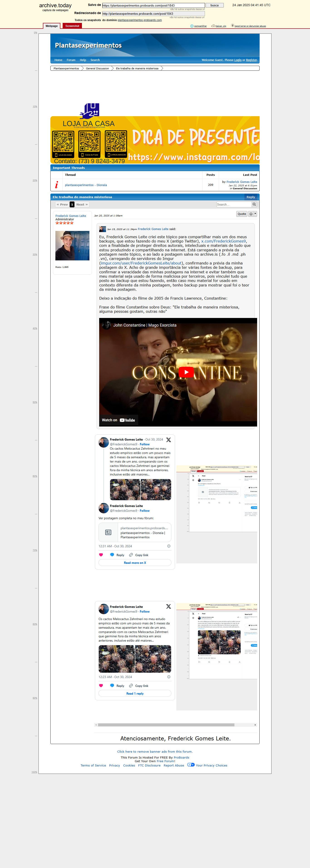Click Read more on X button
Image resolution: width=310 pixels, height=868 pixels.
(x=135, y=563)
